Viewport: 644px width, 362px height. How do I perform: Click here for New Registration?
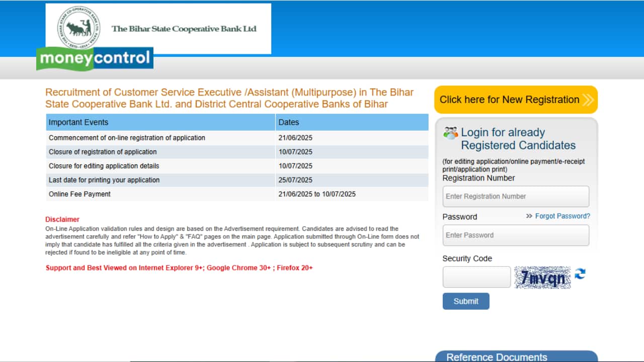coord(509,100)
